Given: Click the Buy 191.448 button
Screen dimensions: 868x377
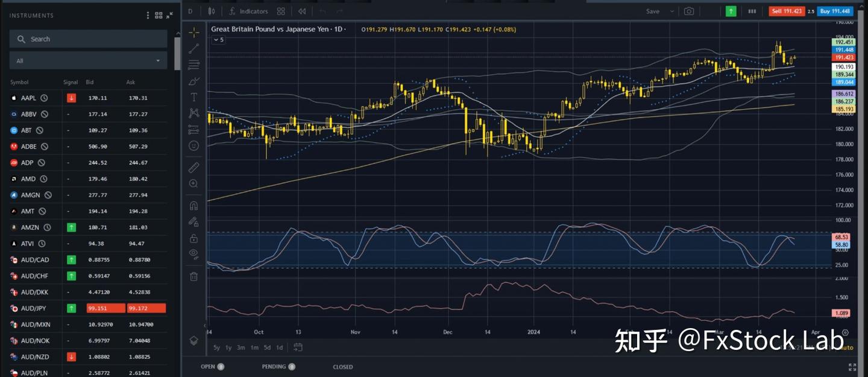Looking at the screenshot, I should pos(835,11).
